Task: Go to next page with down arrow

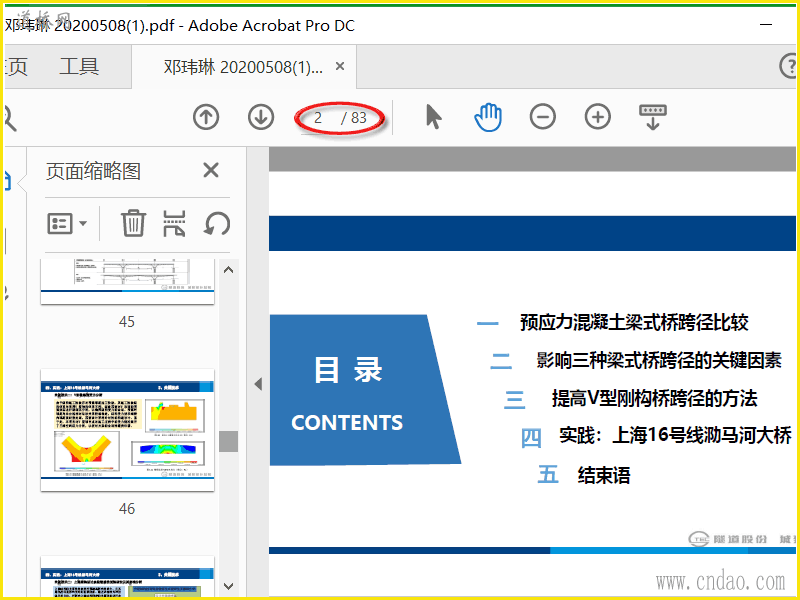Action: [x=261, y=117]
